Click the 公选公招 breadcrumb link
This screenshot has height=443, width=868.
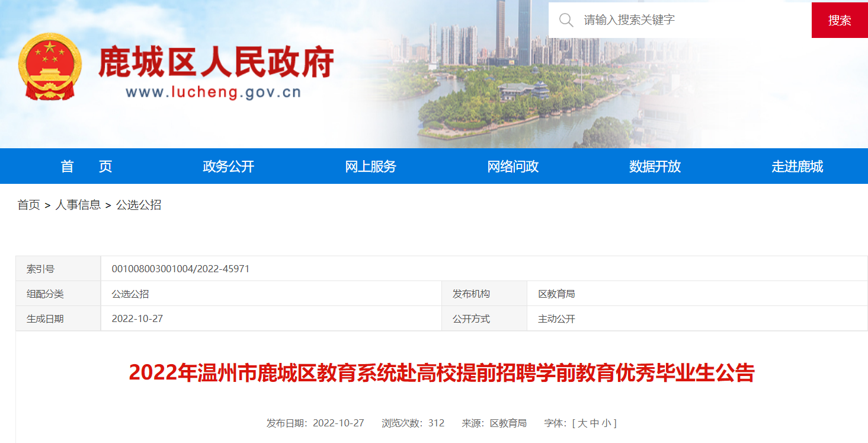pos(139,205)
